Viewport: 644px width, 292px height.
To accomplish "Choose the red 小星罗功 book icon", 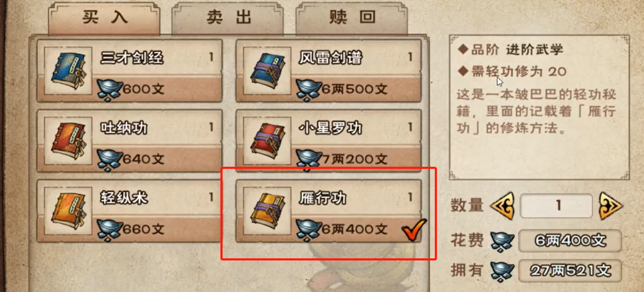I will pyautogui.click(x=267, y=141).
